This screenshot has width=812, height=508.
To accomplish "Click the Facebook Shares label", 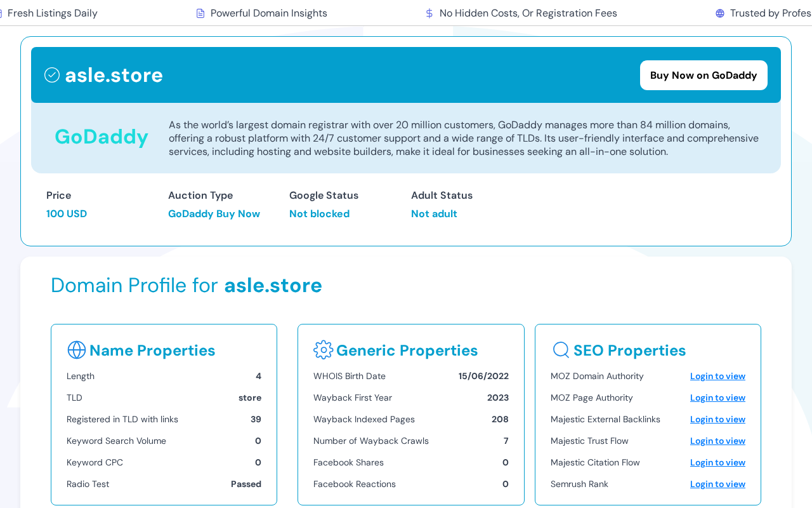I will (348, 462).
